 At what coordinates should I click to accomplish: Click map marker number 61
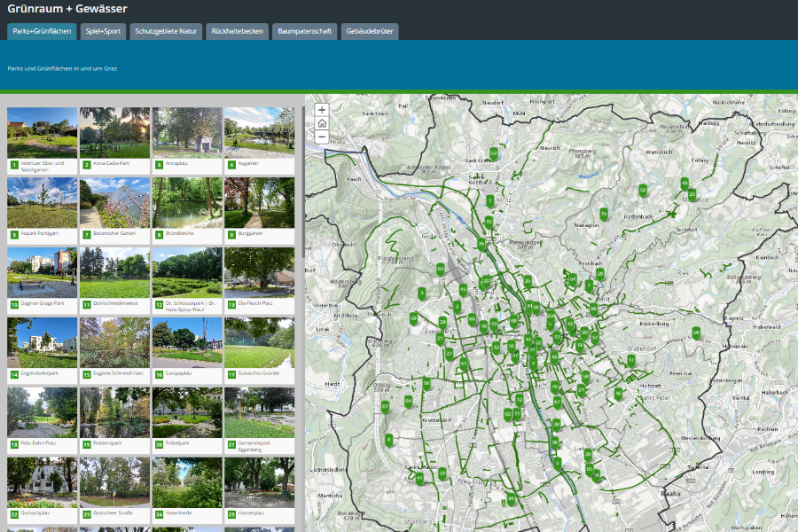[385, 406]
